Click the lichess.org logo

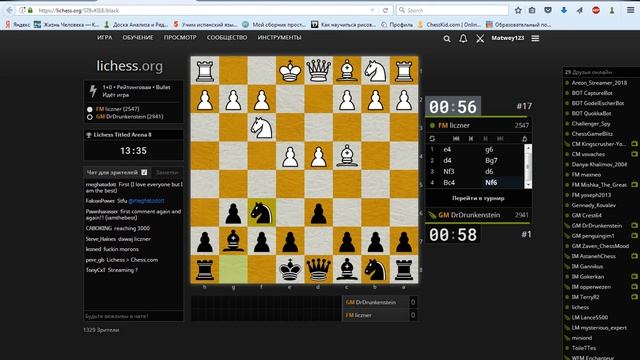pyautogui.click(x=129, y=66)
